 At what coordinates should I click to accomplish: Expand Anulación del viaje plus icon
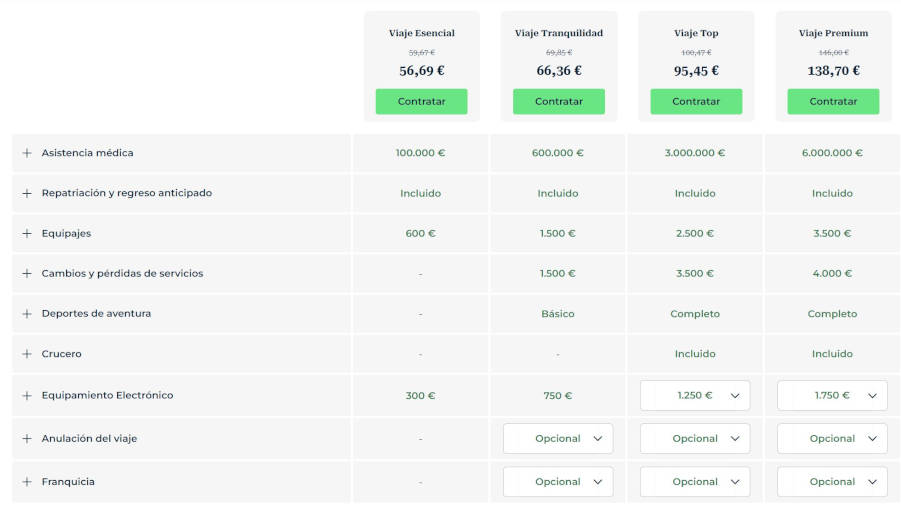[x=27, y=438]
